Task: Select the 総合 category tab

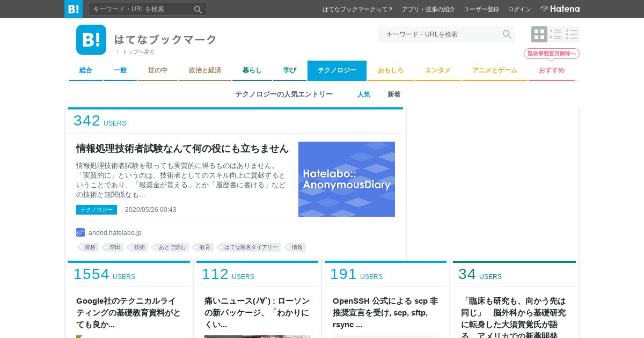Action: pos(86,70)
